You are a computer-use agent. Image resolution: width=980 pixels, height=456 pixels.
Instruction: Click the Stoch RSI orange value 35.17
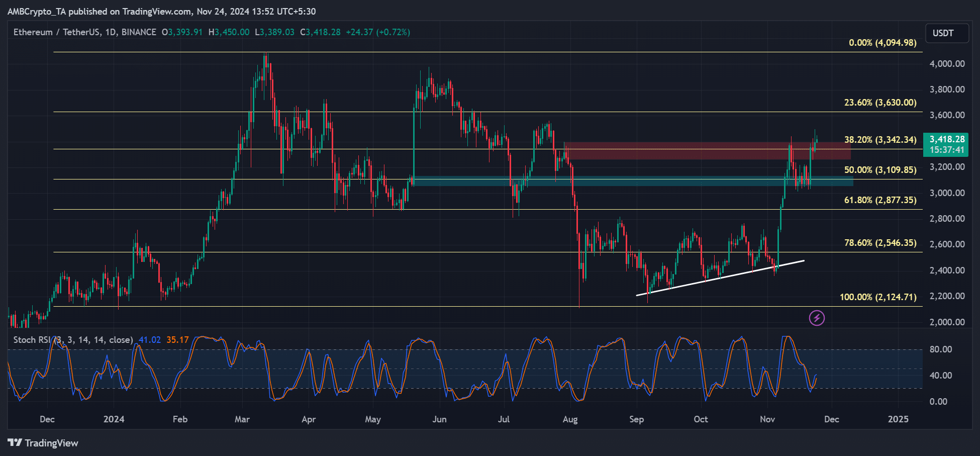[x=177, y=340]
